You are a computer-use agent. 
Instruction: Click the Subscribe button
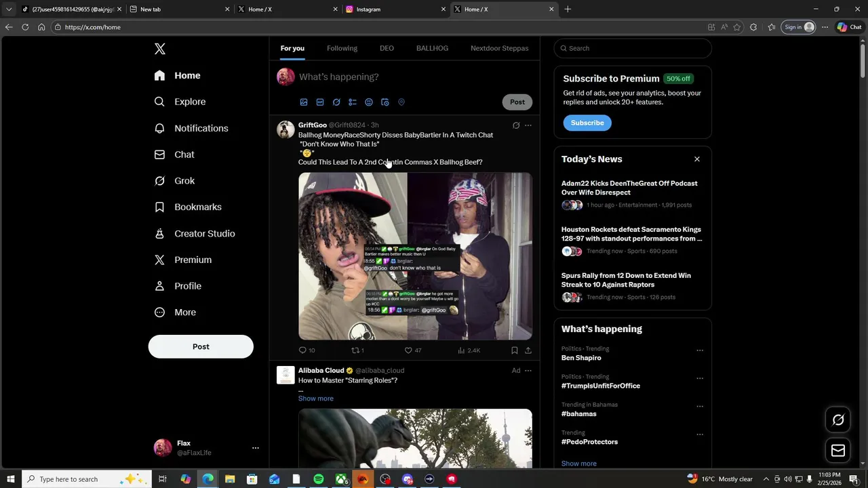pos(587,123)
